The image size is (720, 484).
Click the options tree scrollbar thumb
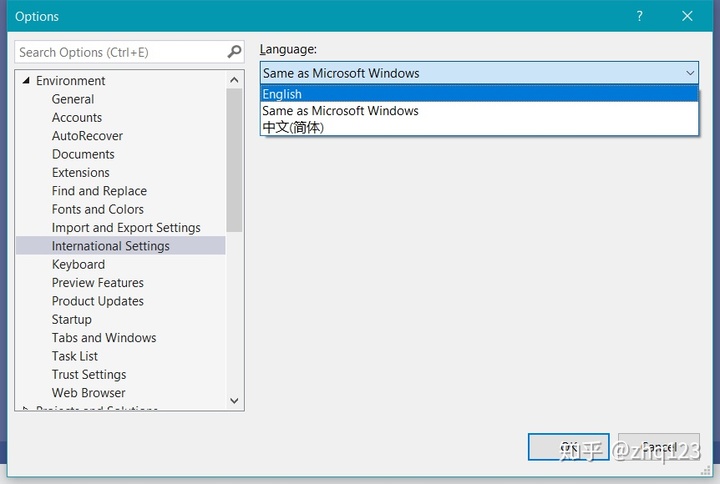234,160
